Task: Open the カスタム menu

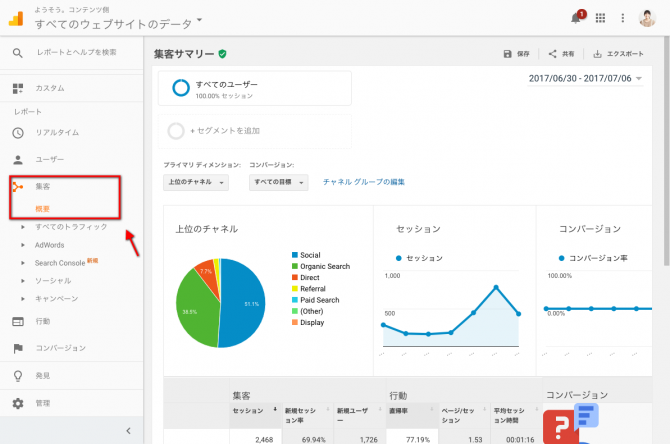Action: pos(50,88)
